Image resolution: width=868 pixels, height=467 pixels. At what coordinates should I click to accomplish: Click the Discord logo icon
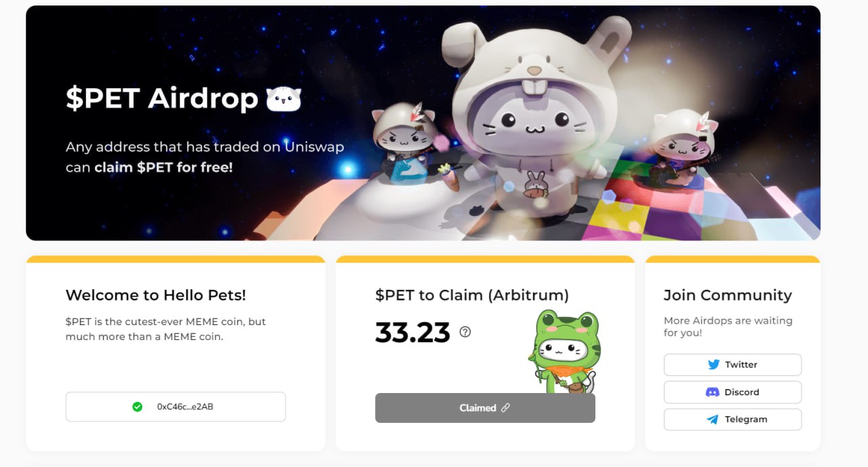[712, 392]
